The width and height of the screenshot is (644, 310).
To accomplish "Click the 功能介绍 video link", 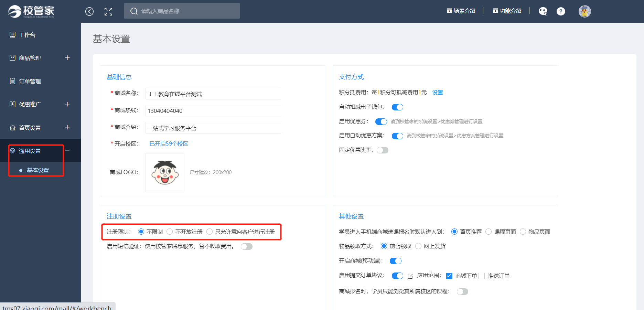I will pos(507,11).
